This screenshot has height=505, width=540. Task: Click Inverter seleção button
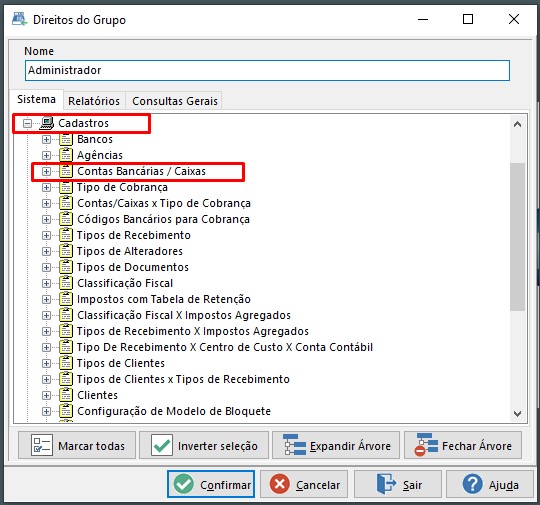point(204,445)
